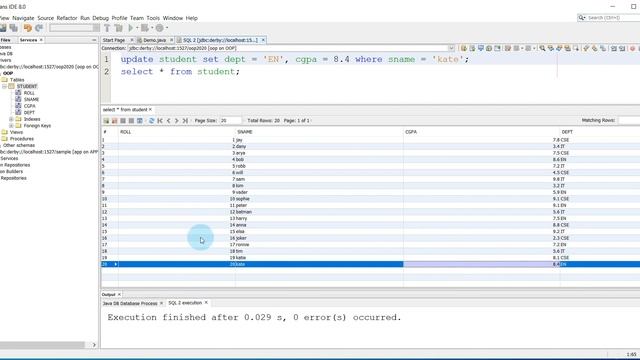This screenshot has height=360, width=640.
Task: Open the Run Project dropdown arrow
Action: (137, 28)
